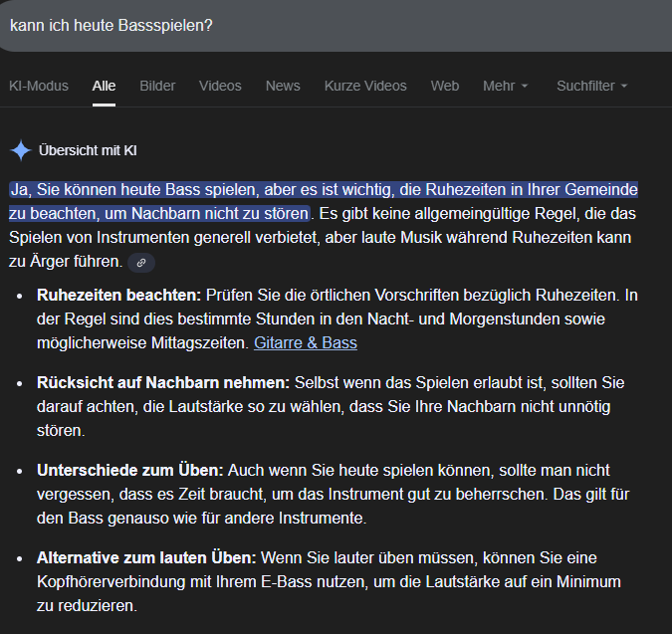The height and width of the screenshot is (634, 672).
Task: Open the Mehr dropdown menu
Action: (505, 86)
